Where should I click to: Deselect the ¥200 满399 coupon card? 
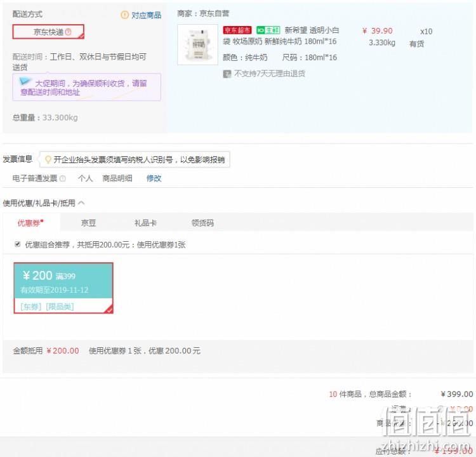click(63, 288)
